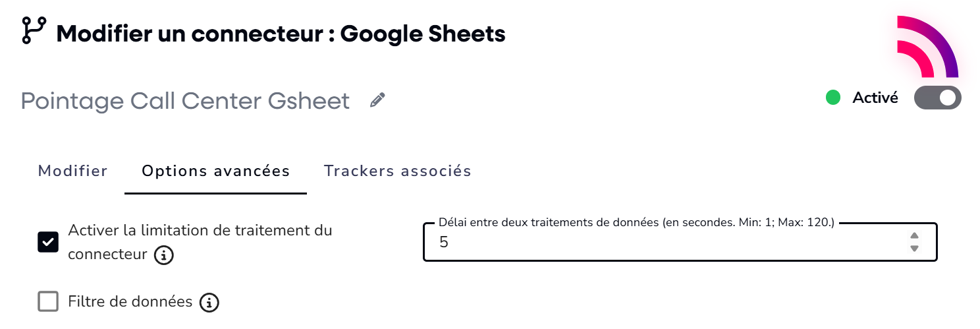Click the Filtre de données label text
The image size is (980, 329).
point(130,302)
